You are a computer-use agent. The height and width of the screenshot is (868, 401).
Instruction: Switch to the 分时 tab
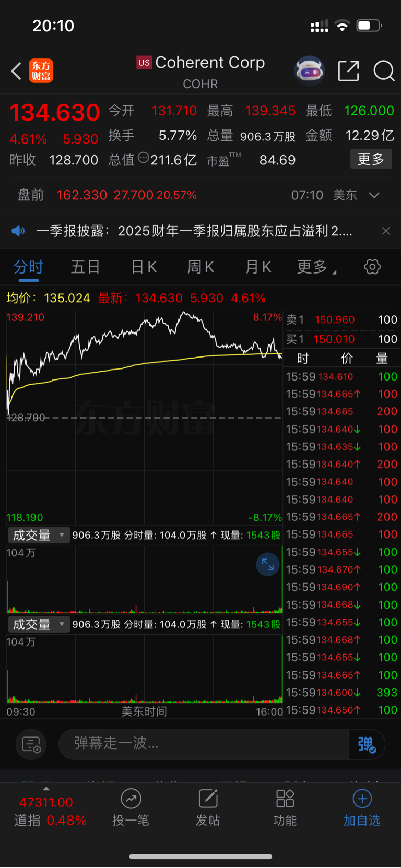28,267
